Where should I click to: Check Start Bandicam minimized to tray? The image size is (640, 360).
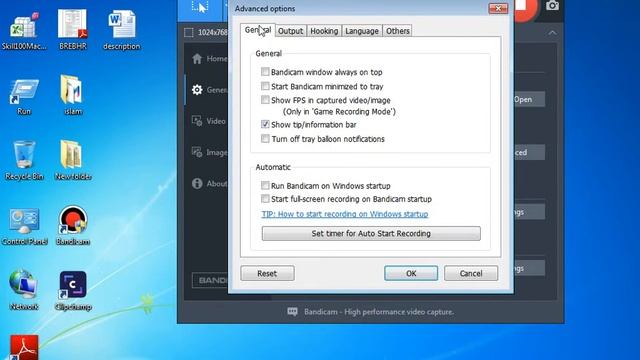(x=265, y=86)
